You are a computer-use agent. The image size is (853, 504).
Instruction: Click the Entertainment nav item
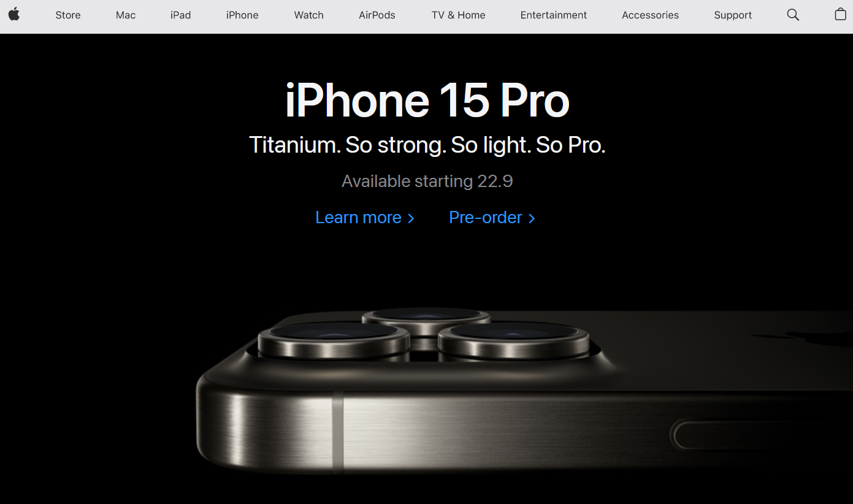[554, 15]
